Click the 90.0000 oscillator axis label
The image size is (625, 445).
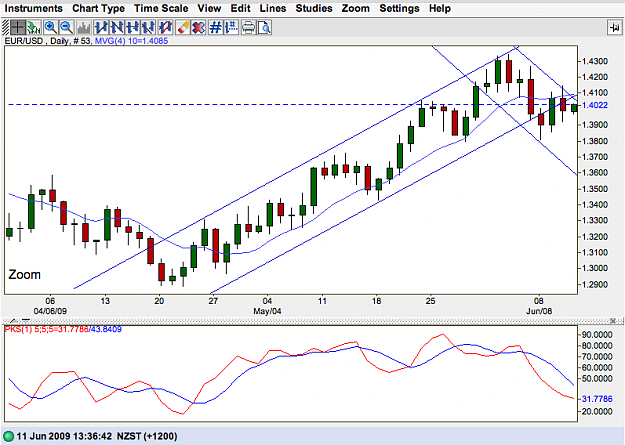pos(597,335)
